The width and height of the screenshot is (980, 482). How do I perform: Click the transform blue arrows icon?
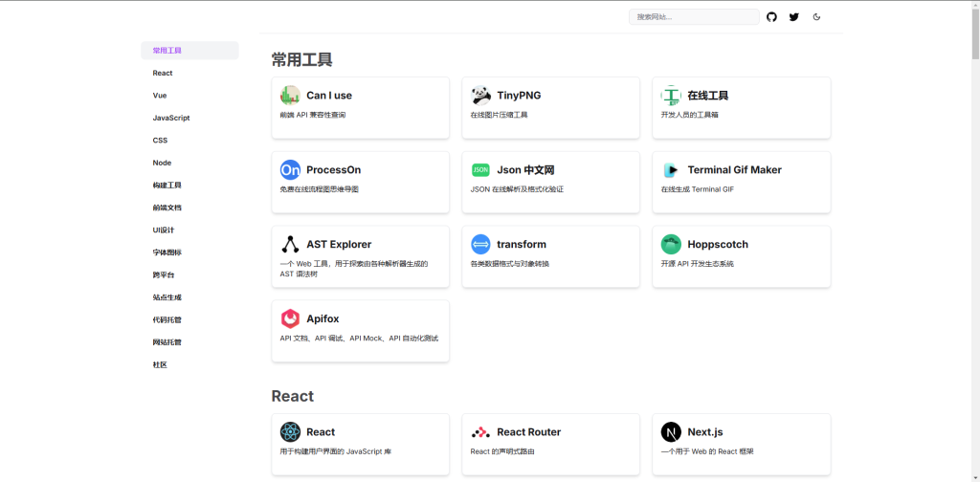(x=480, y=244)
